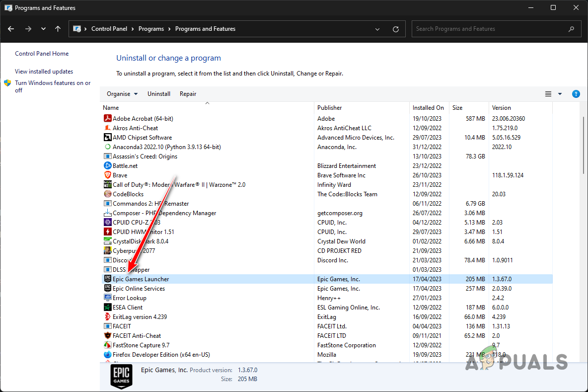Click Blizzard Entertainment publisher cell

[347, 165]
